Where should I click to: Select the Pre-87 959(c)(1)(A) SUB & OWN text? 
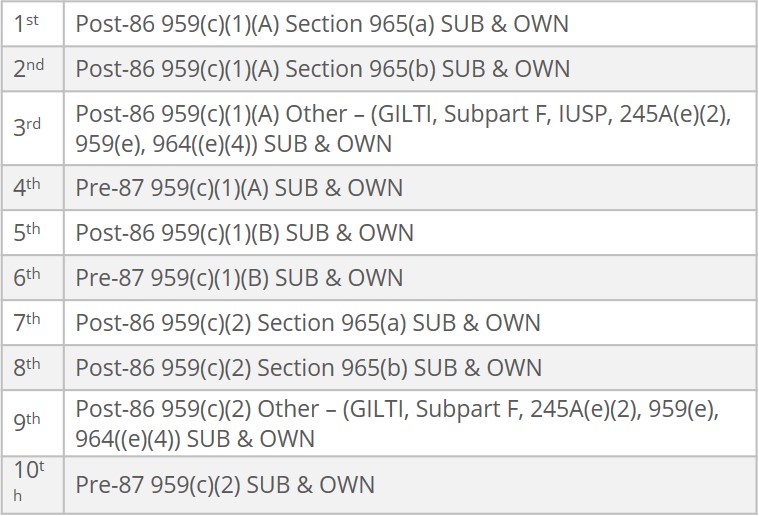tap(239, 188)
